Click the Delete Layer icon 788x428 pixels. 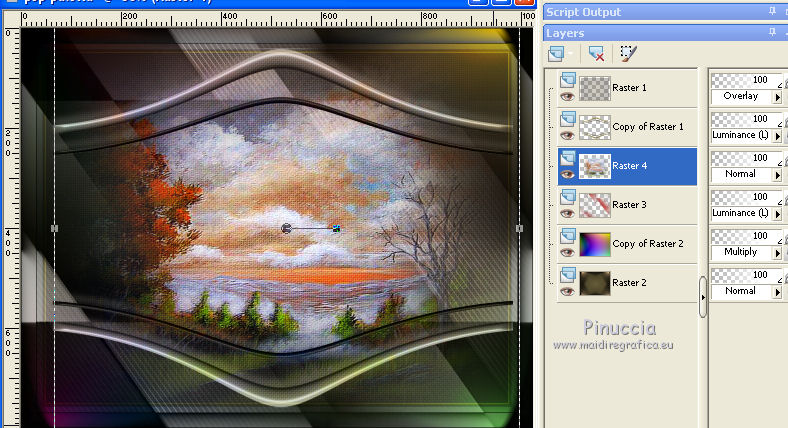tap(597, 54)
